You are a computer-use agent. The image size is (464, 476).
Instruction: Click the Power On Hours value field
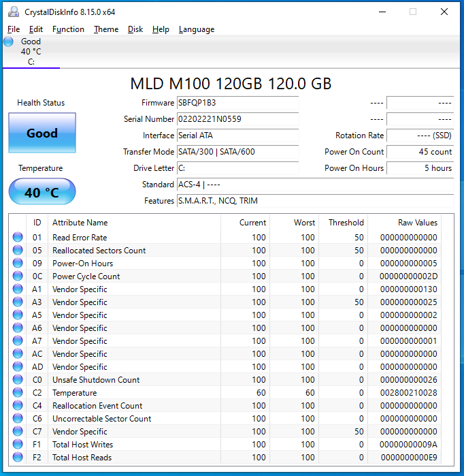pos(420,168)
